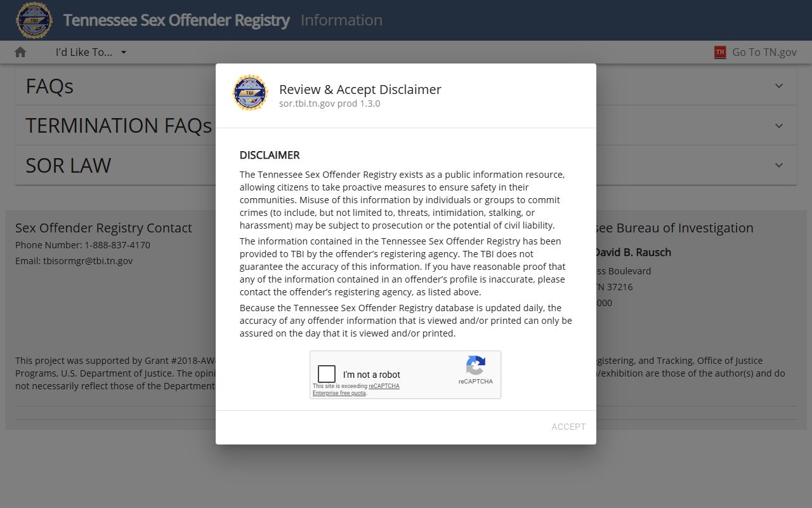Click the David B. Rausch name
The width and height of the screenshot is (812, 508).
click(632, 252)
